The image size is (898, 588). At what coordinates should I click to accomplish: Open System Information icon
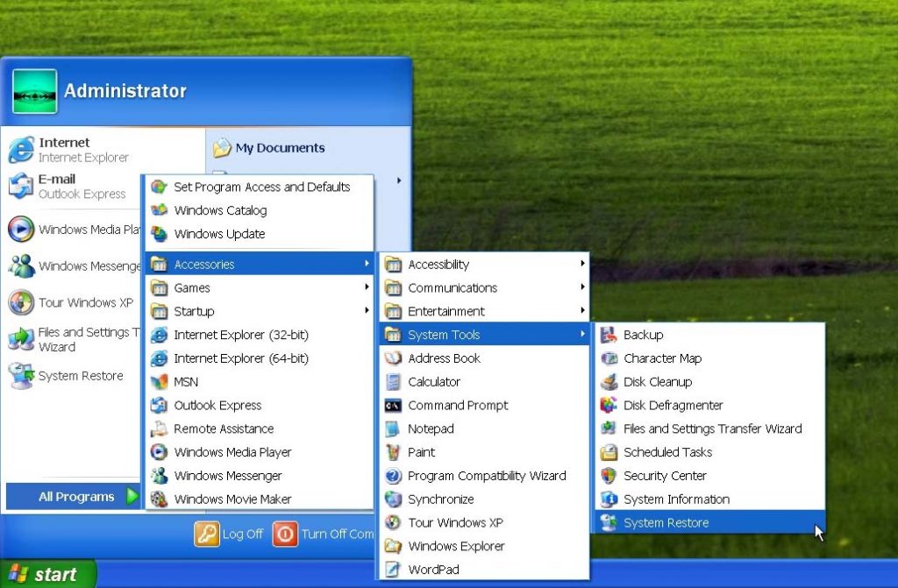coord(609,499)
